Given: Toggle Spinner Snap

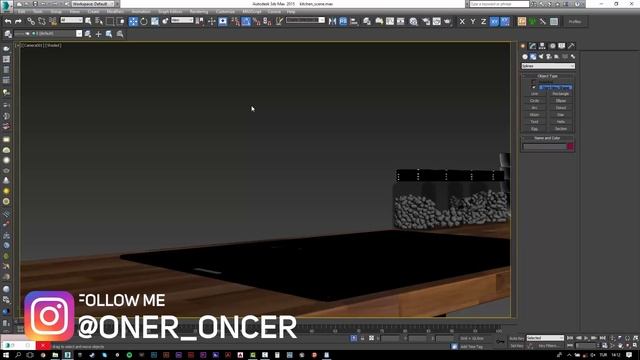Looking at the screenshot, I should point(267,21).
